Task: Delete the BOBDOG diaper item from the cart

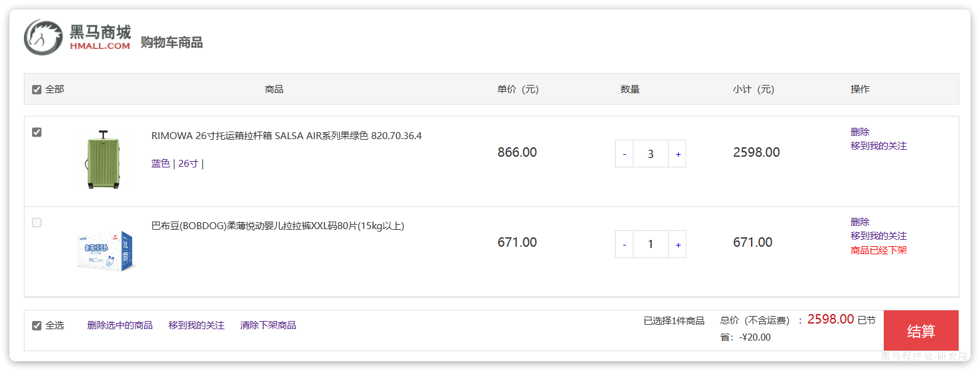Action: tap(860, 222)
